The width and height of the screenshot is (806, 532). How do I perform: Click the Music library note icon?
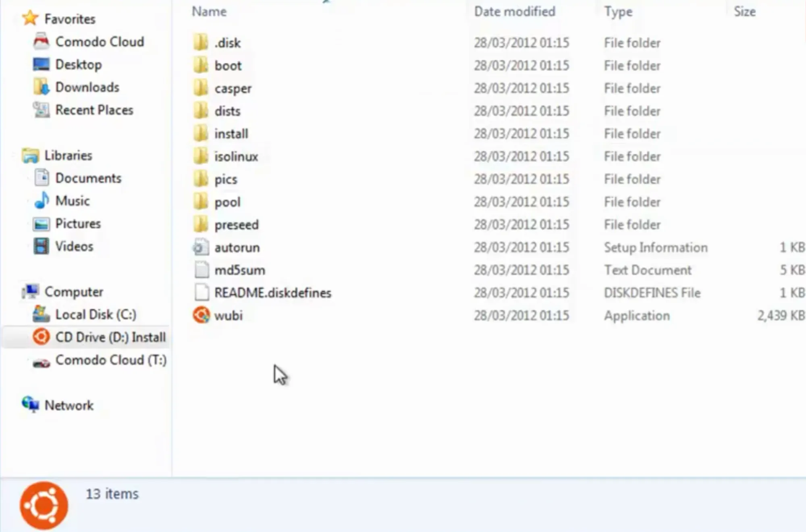[42, 201]
